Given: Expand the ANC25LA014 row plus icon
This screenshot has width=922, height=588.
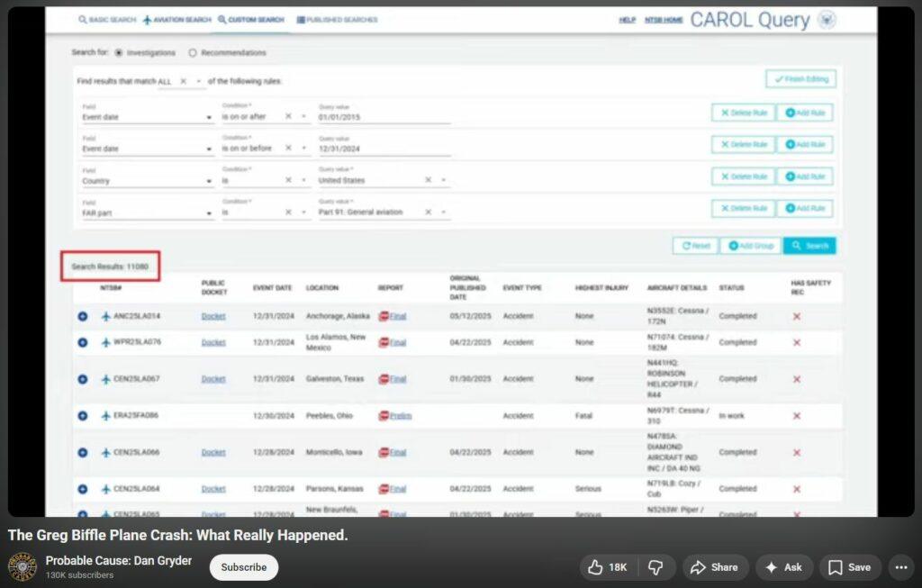Looking at the screenshot, I should click(x=83, y=317).
